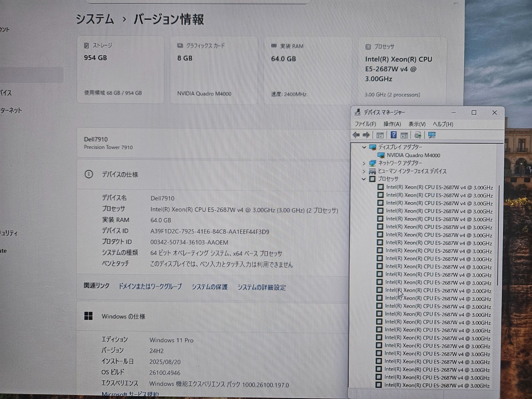Screen dimensions: 532x399
Task: Open the システムの詳細設定 link
Action: [x=261, y=287]
